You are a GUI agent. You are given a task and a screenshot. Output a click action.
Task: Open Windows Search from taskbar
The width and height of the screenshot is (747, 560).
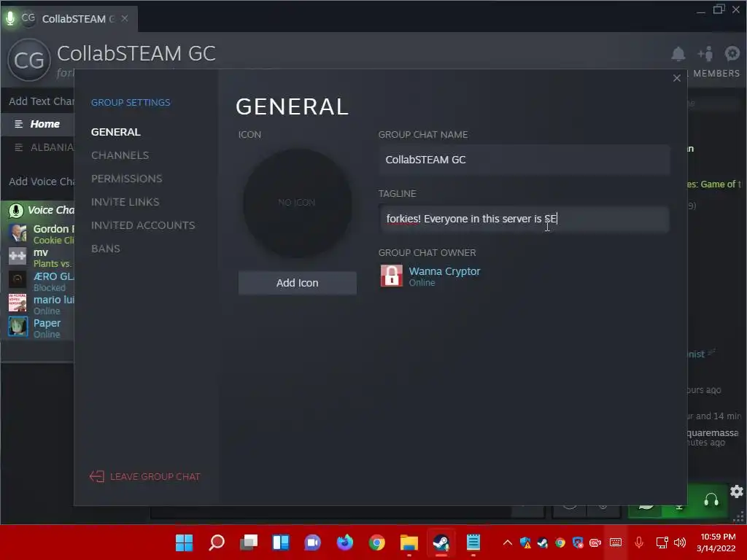click(216, 542)
